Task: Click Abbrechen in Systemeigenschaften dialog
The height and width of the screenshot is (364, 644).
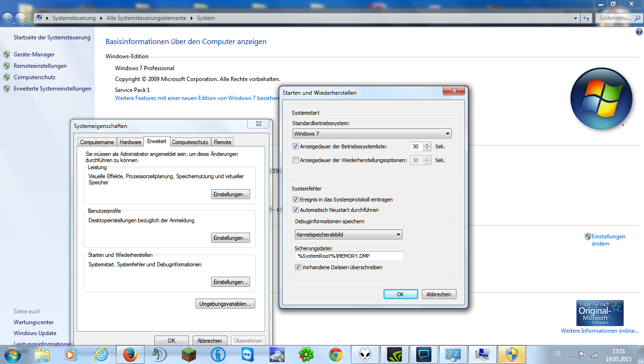Action: pyautogui.click(x=210, y=340)
